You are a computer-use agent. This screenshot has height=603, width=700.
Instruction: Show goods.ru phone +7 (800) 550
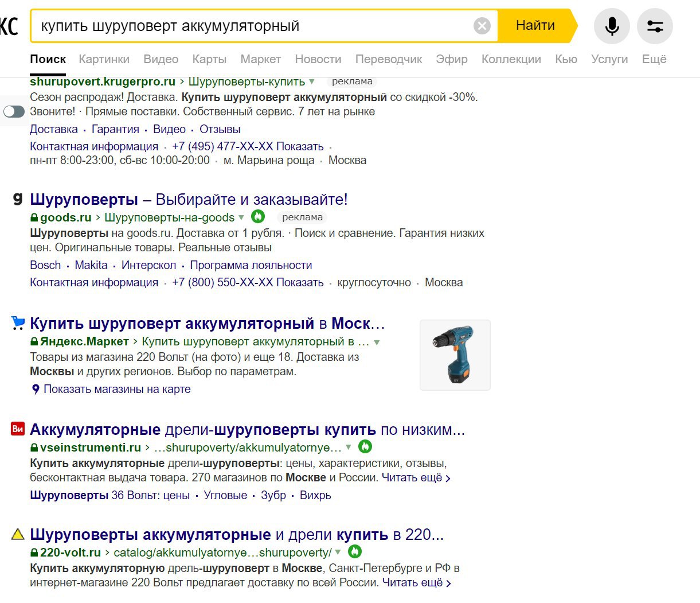(x=248, y=282)
